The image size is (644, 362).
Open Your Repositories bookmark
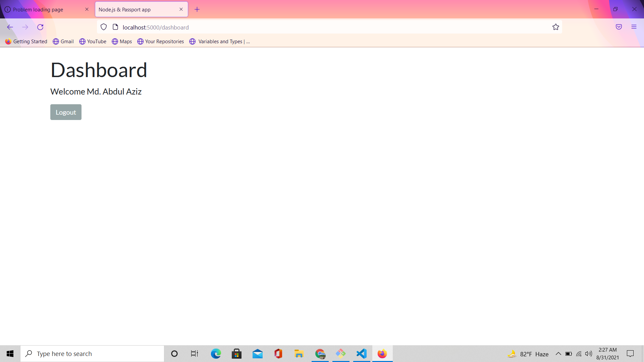(x=161, y=42)
